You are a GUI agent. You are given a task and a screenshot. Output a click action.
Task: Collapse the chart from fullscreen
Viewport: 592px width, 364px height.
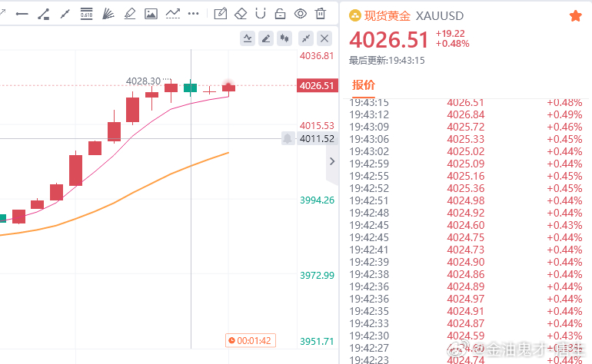point(306,38)
